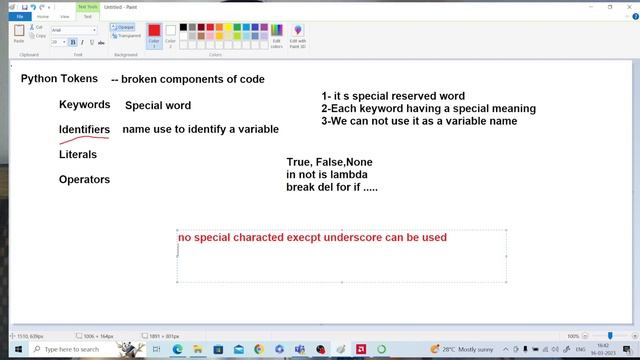Save the drawing using quick access icon

[24, 7]
